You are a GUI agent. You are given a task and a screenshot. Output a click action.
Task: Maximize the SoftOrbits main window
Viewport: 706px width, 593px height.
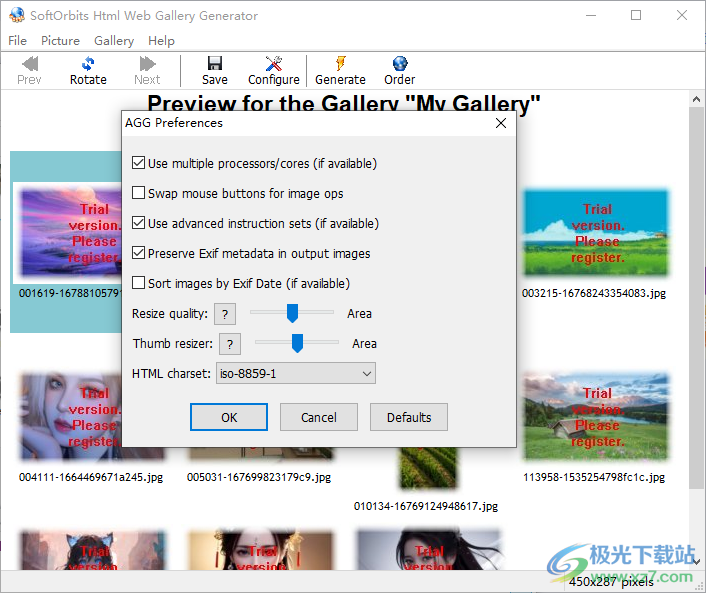[636, 15]
